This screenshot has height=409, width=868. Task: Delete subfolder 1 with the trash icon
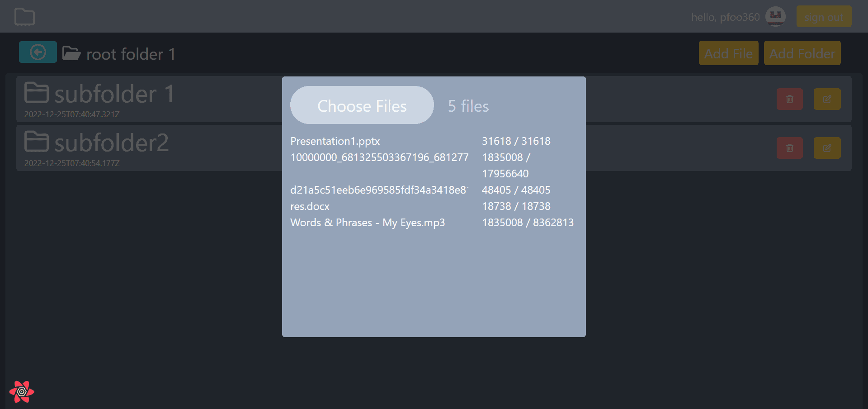[790, 99]
